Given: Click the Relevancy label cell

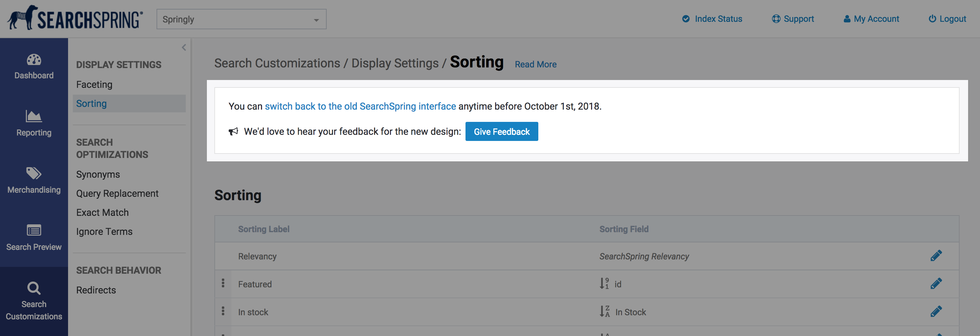Looking at the screenshot, I should (x=257, y=256).
